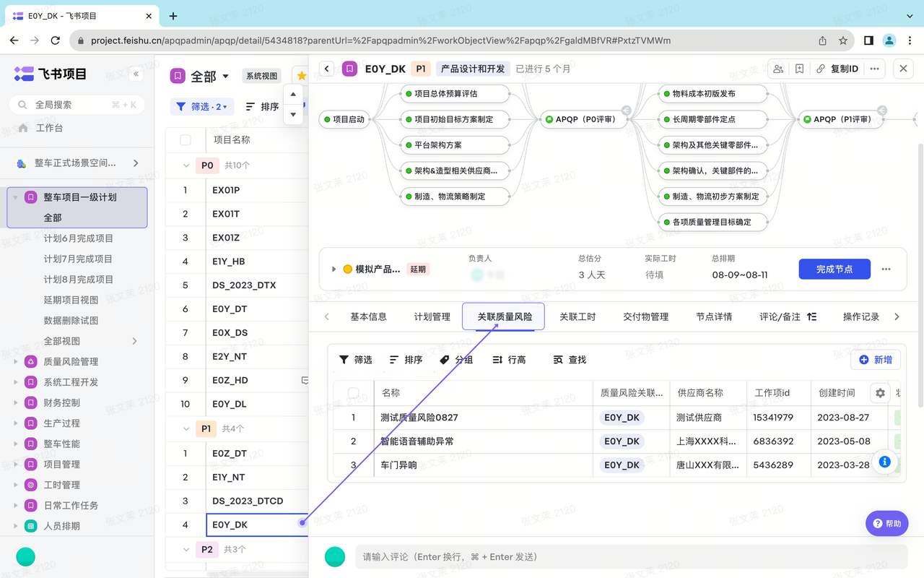This screenshot has width=924, height=578.
Task: Expand 质量风险管理 in sidebar tree
Action: pyautogui.click(x=16, y=362)
